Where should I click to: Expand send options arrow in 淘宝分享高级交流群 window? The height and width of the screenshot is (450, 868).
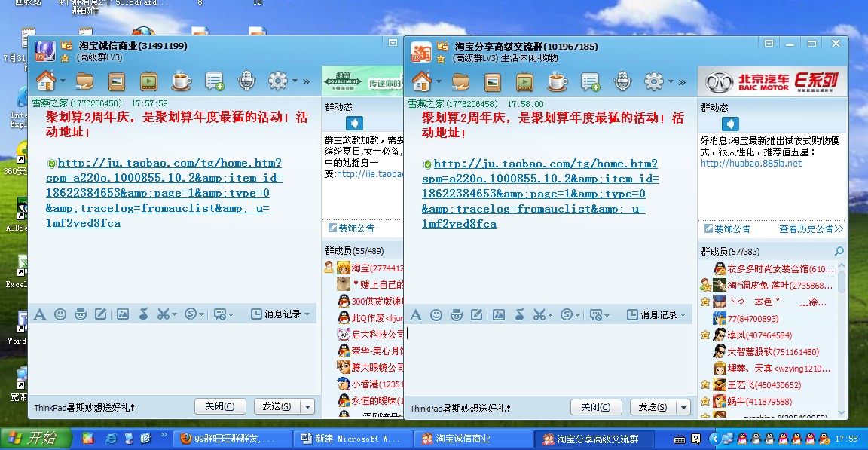(x=683, y=407)
